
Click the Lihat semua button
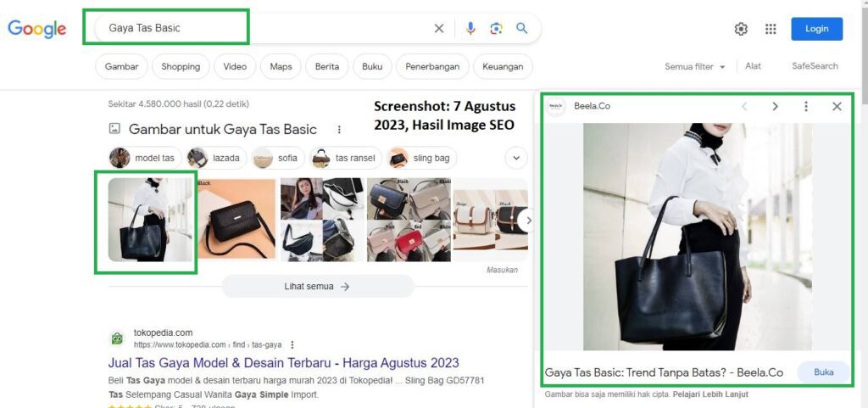point(318,287)
